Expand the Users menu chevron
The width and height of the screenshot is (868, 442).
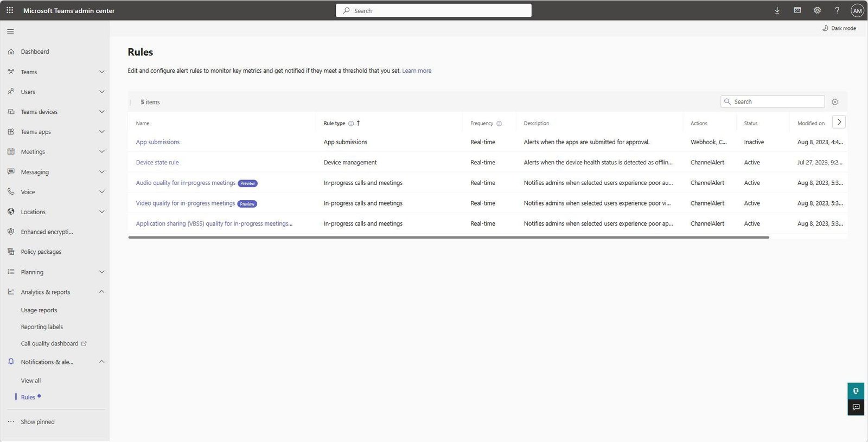pyautogui.click(x=101, y=92)
